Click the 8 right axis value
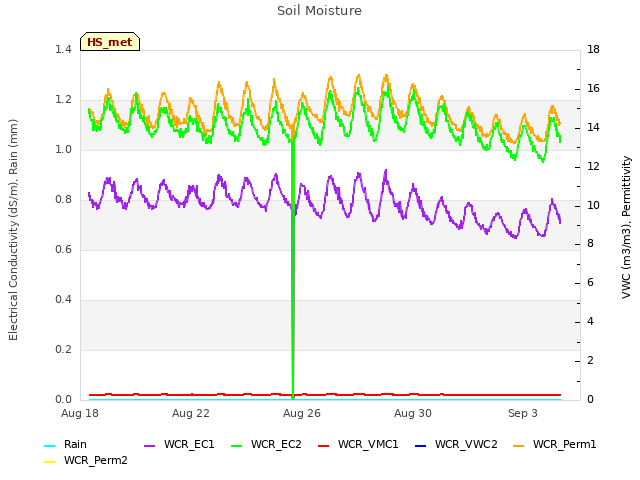The image size is (640, 480). (x=590, y=244)
